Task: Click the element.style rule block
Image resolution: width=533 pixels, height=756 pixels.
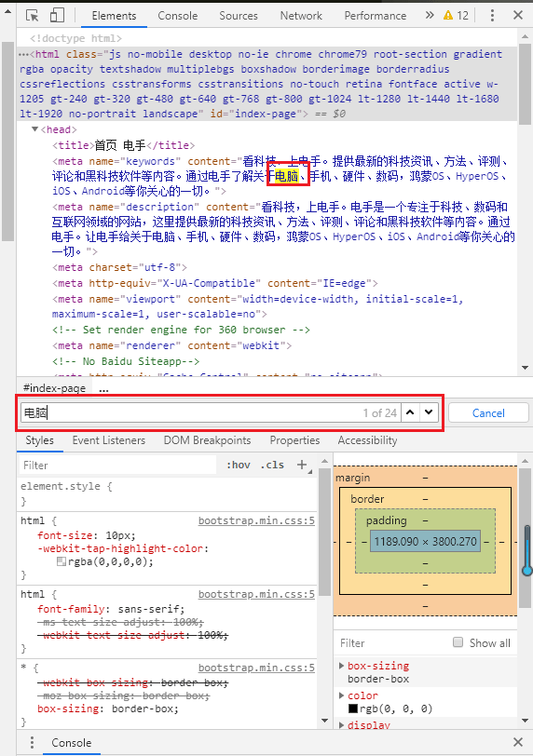Action: 167,493
